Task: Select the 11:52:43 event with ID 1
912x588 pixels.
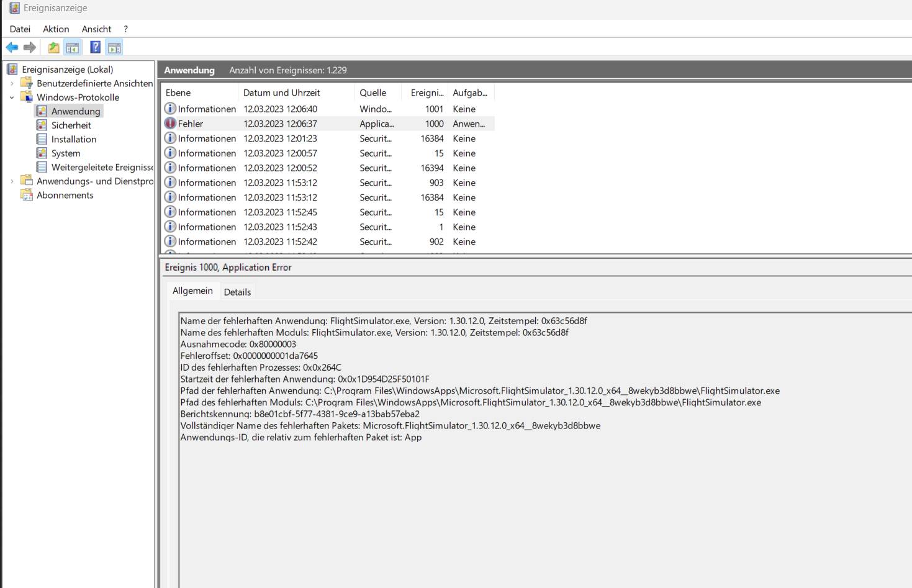Action: click(x=328, y=227)
